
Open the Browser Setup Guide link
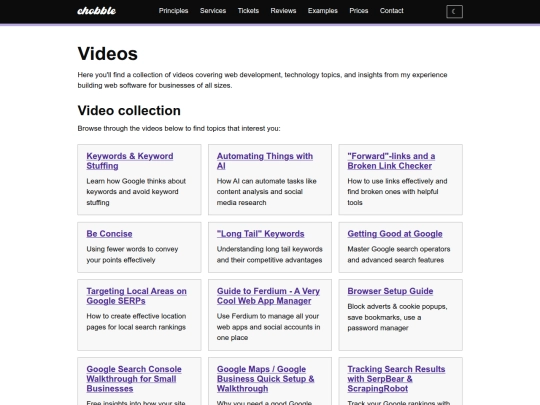click(x=390, y=291)
